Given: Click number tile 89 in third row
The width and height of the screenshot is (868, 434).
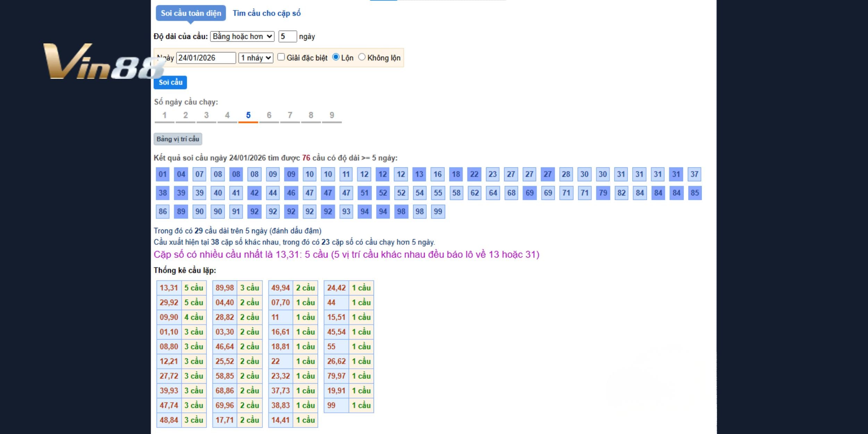Looking at the screenshot, I should click(181, 211).
